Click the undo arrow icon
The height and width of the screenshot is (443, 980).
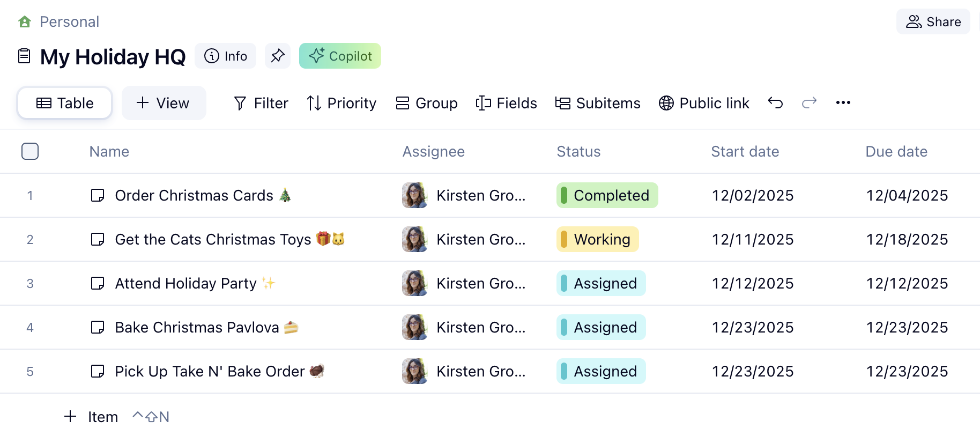coord(775,102)
